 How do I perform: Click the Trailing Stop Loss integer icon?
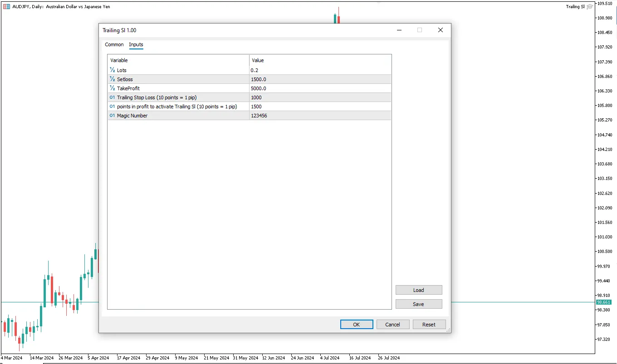click(x=112, y=97)
